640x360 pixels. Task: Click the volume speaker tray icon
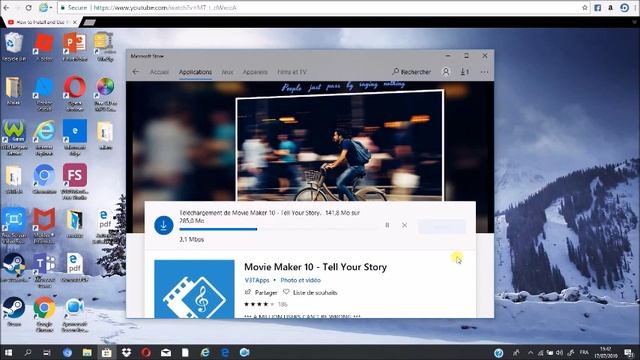(x=560, y=353)
